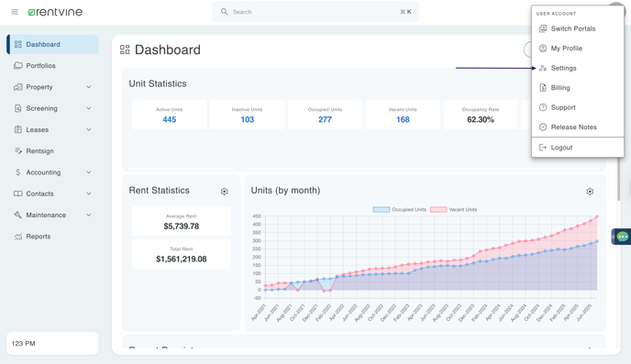Click the Vacant Units count 168
Screen dimensions: 631x364
click(403, 119)
